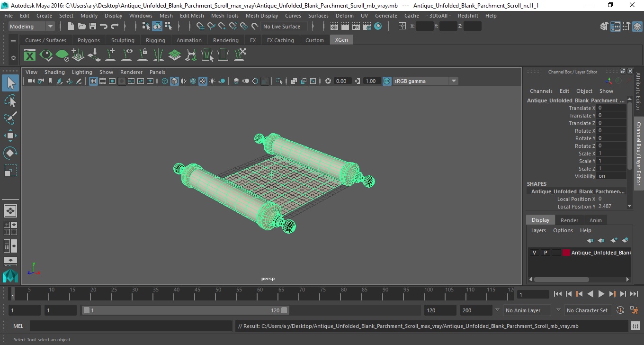Click the single perspective view layout icon
The width and height of the screenshot is (644, 345).
click(x=10, y=211)
